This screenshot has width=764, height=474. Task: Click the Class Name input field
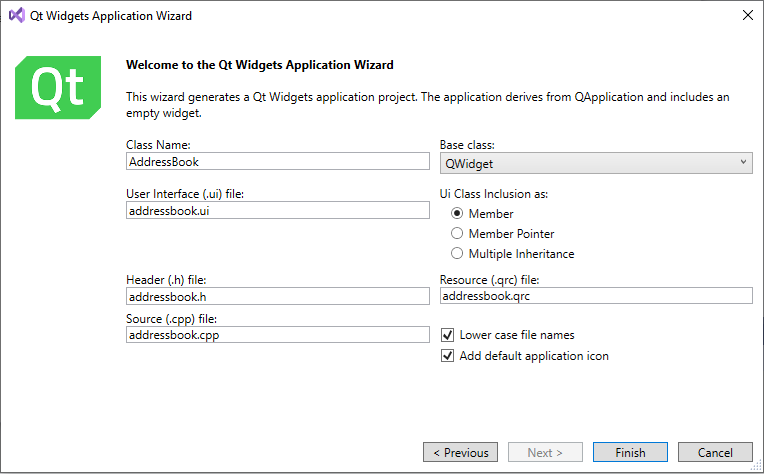click(x=278, y=161)
